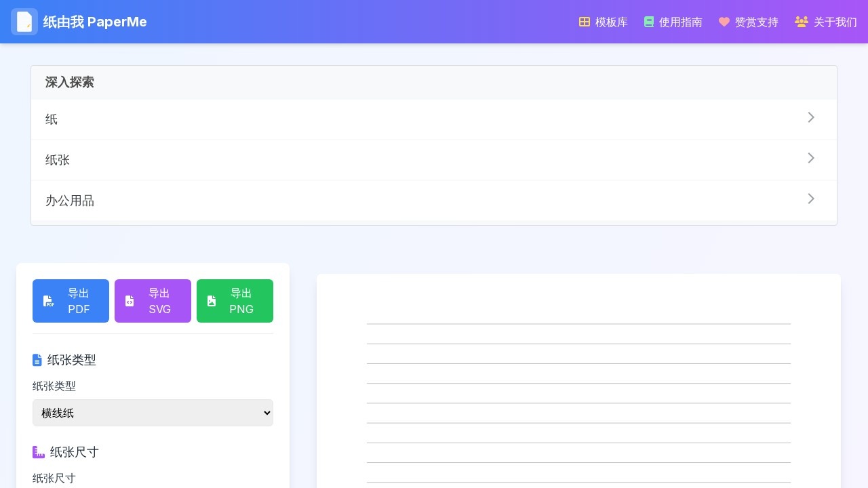Click the About Us people icon
Viewport: 868px width, 488px height.
coord(802,22)
